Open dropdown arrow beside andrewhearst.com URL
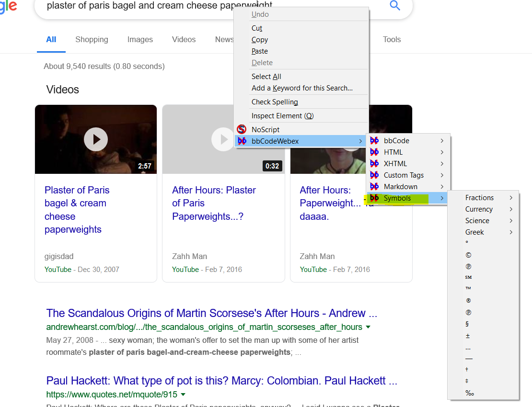 (368, 327)
